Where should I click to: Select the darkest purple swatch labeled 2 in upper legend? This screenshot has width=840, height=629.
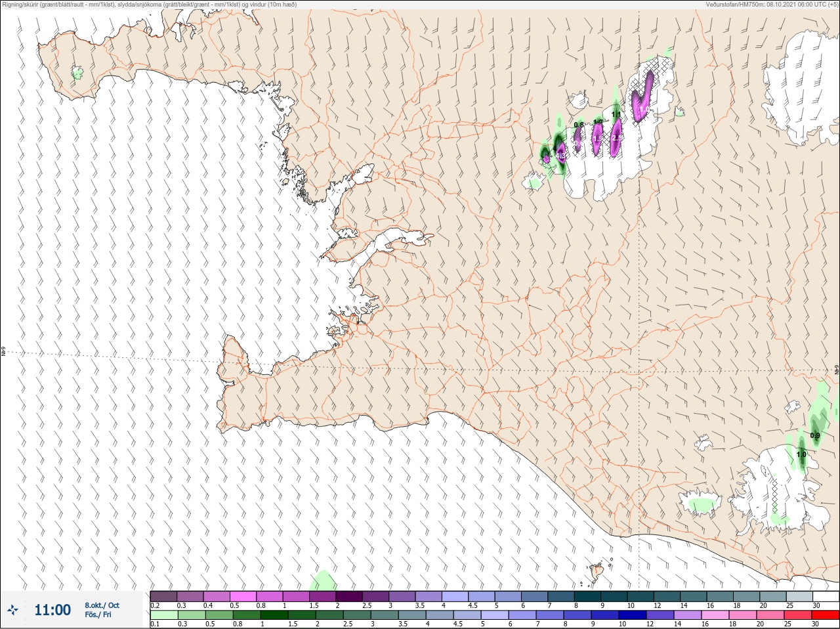[x=350, y=596]
